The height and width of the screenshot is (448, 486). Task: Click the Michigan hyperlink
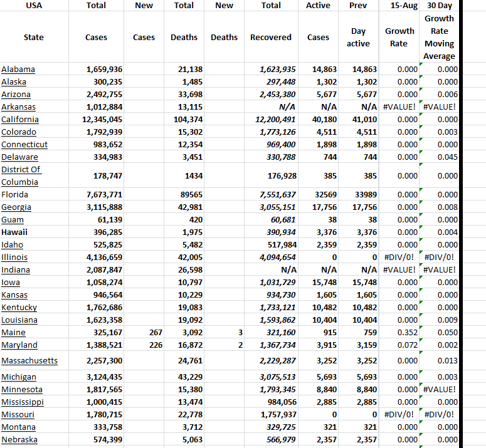click(19, 377)
